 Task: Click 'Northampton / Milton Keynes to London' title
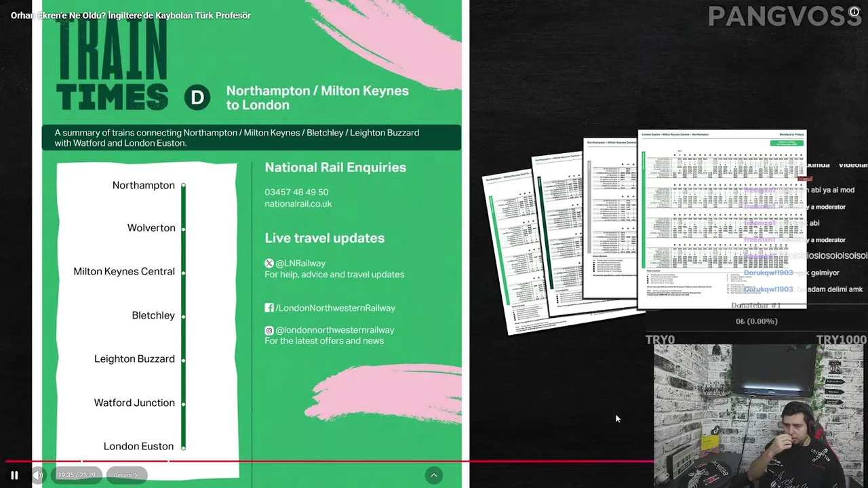[317, 98]
